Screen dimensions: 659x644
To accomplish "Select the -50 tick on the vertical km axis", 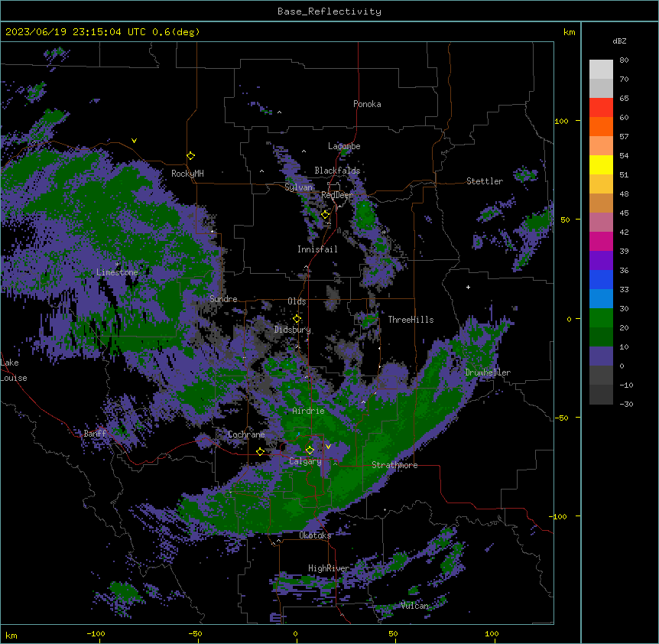I will tap(561, 418).
